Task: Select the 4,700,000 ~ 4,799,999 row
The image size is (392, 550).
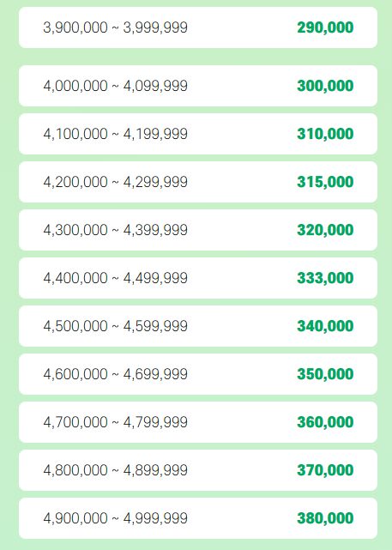Action: point(198,422)
